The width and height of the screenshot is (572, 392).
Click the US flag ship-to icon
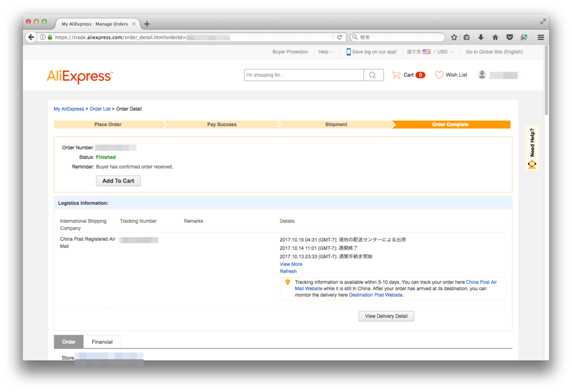(x=426, y=52)
